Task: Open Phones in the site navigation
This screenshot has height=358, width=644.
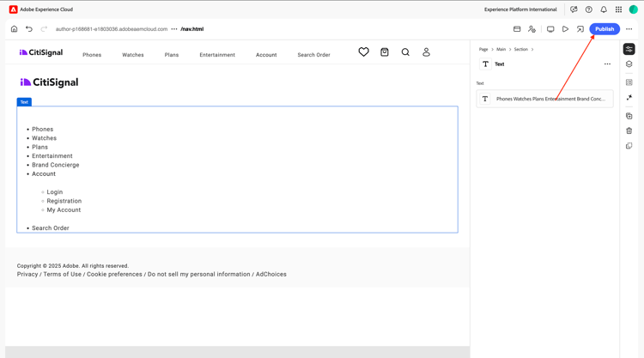Action: click(x=92, y=55)
